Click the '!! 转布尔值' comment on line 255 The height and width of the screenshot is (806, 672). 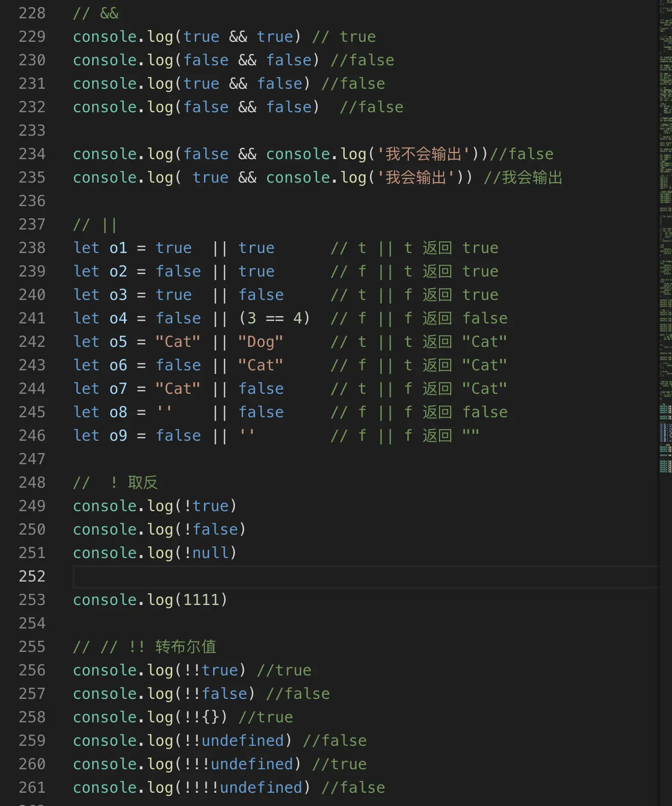[172, 647]
